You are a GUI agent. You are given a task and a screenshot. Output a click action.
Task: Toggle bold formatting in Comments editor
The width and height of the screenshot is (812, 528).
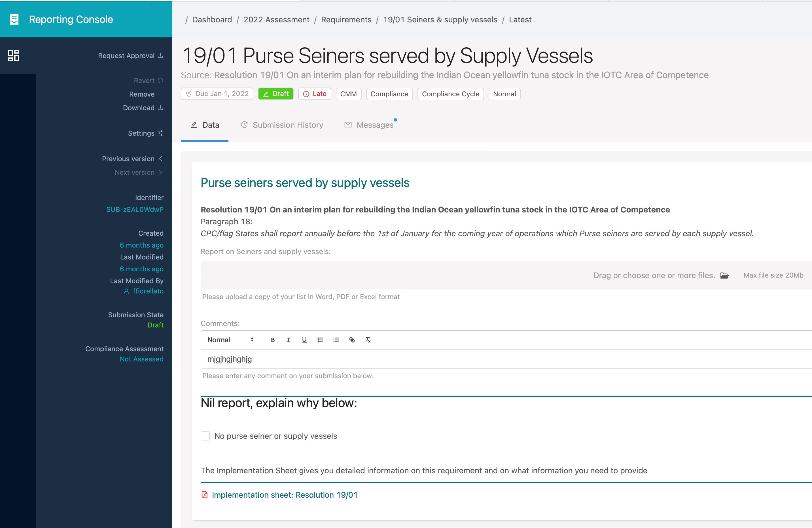click(272, 340)
